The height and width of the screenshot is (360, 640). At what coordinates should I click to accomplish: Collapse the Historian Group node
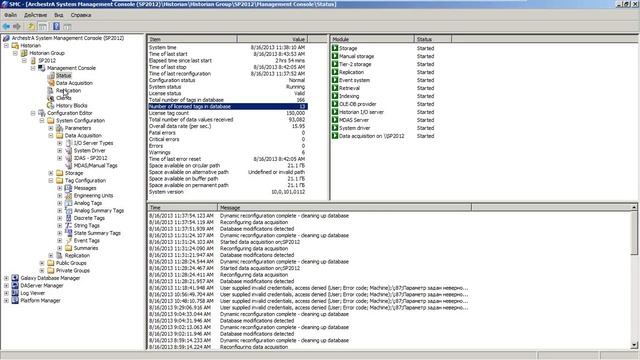coord(15,53)
